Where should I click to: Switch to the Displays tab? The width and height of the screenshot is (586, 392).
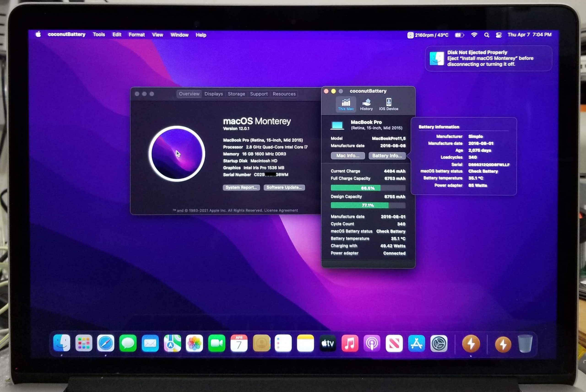(x=213, y=94)
